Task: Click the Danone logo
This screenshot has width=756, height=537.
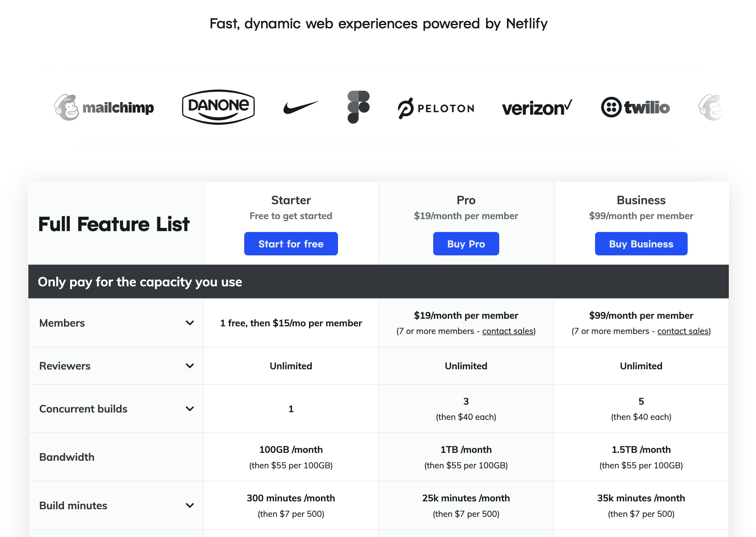Action: [218, 107]
